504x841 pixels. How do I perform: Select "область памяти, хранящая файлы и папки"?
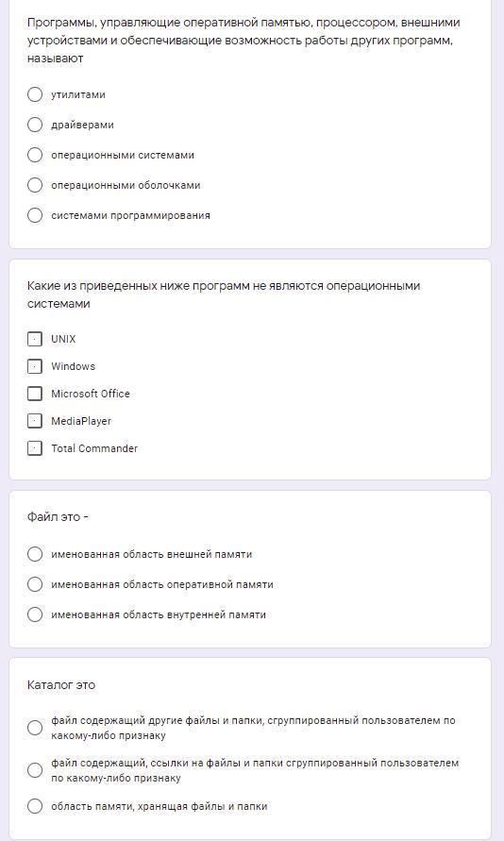click(35, 806)
